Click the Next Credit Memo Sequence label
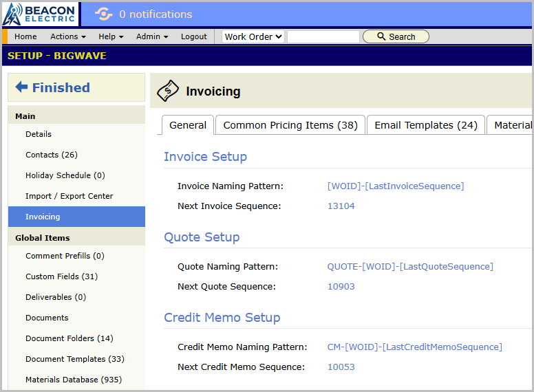 [241, 367]
